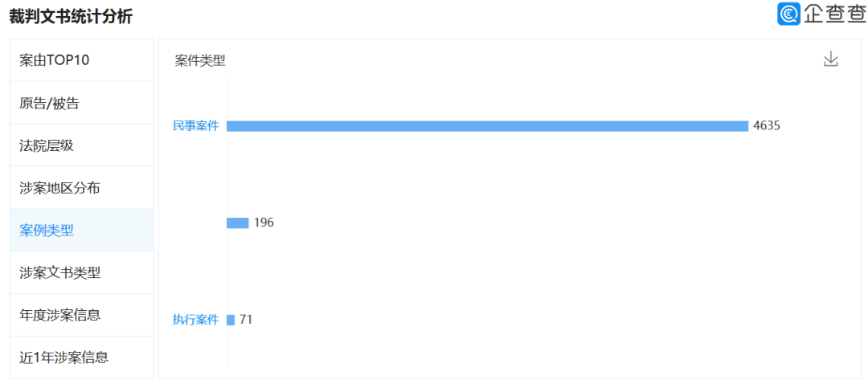This screenshot has width=868, height=384.
Task: Click the 196 value label
Action: [x=264, y=223]
